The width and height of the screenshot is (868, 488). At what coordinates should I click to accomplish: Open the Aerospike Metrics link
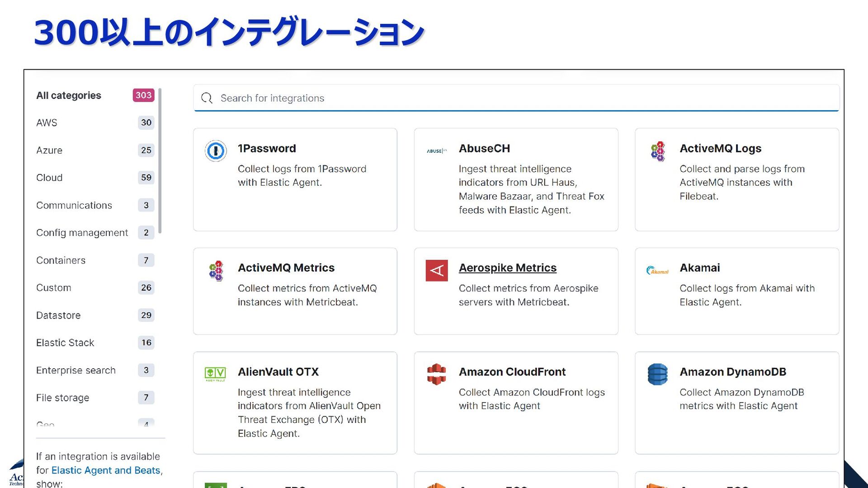tap(508, 268)
